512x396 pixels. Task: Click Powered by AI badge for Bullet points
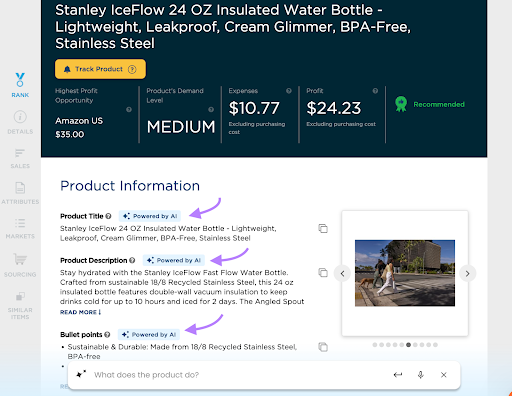coord(149,334)
